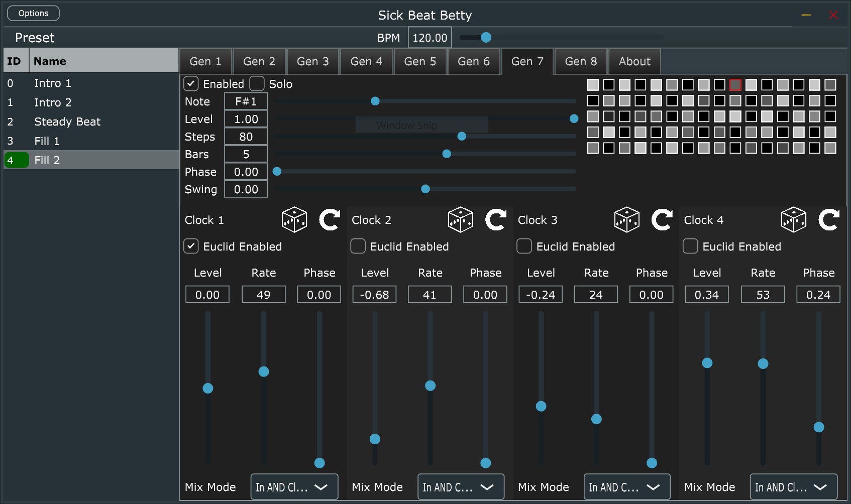This screenshot has width=851, height=504.
Task: Switch to the Gen 4 tab
Action: [367, 61]
